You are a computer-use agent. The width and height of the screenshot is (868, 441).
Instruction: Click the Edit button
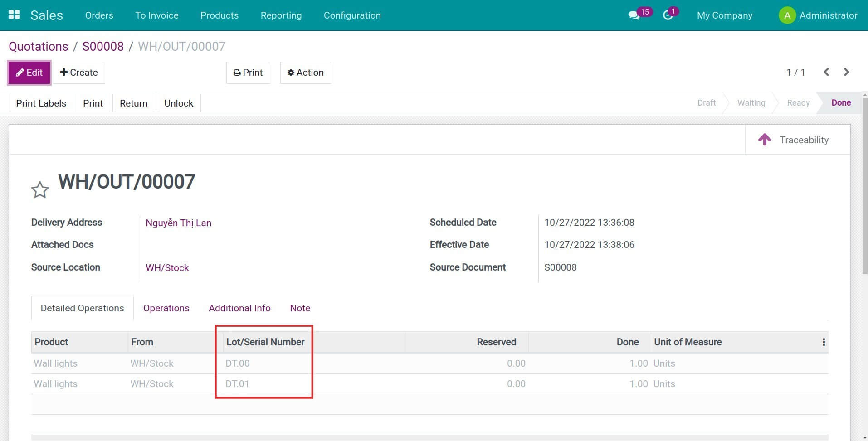tap(29, 73)
